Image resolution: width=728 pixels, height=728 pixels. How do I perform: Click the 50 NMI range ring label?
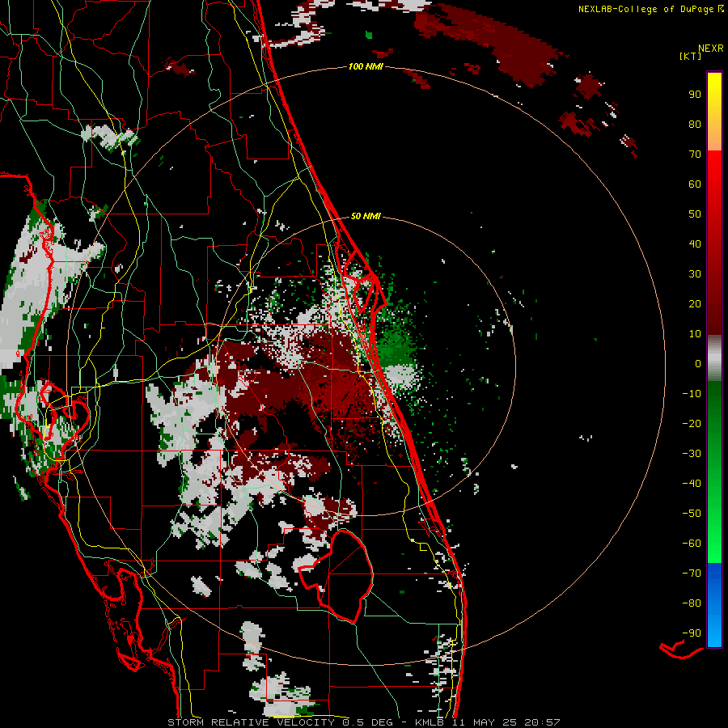click(x=366, y=216)
